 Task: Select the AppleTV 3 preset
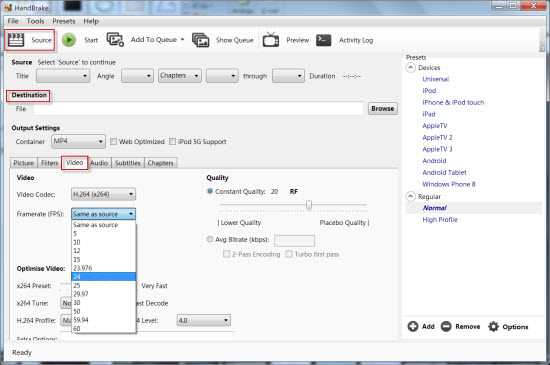pyautogui.click(x=437, y=149)
